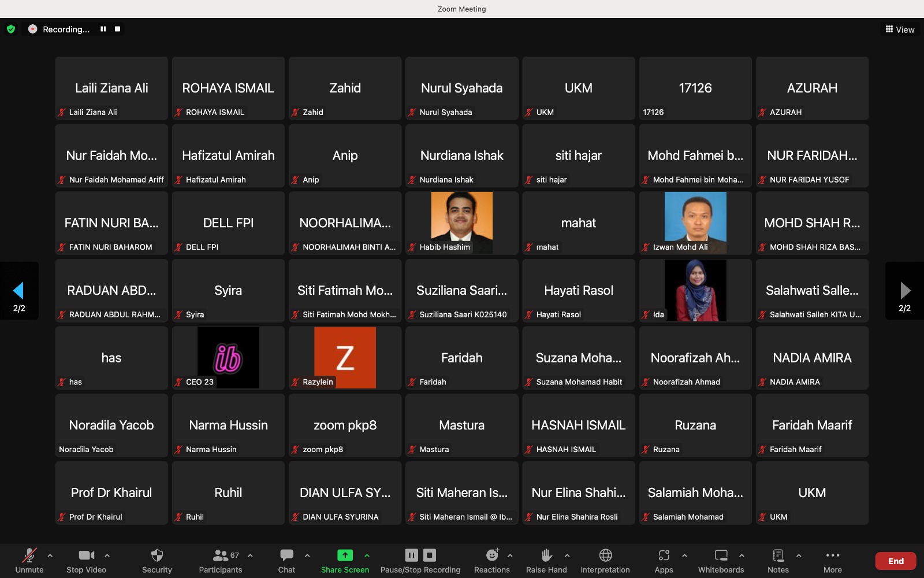Open the Apps icon
Image resolution: width=924 pixels, height=578 pixels.
[664, 555]
